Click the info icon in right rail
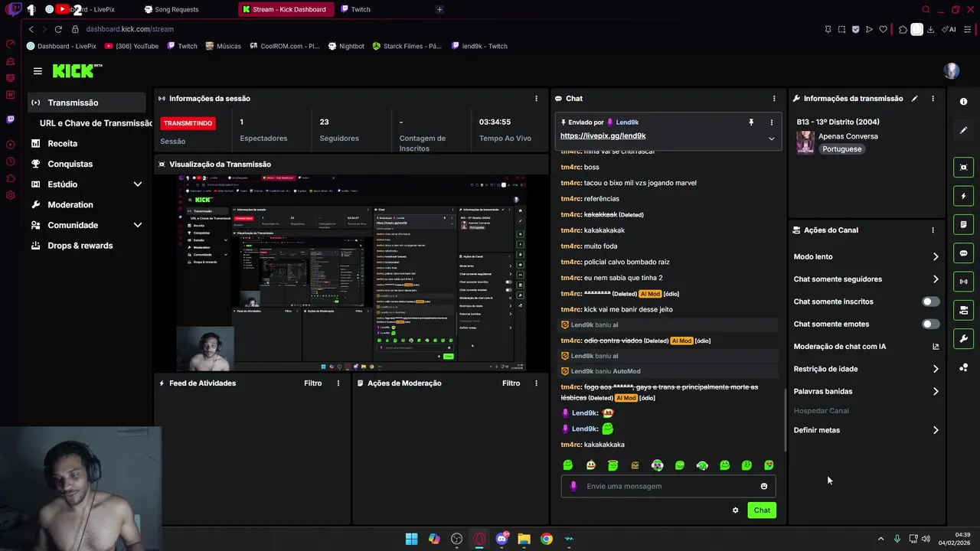The image size is (980, 551). 963,102
